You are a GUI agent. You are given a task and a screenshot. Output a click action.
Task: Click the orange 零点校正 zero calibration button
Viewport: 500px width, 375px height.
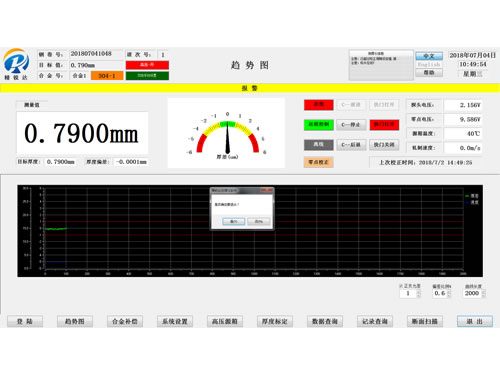click(318, 162)
